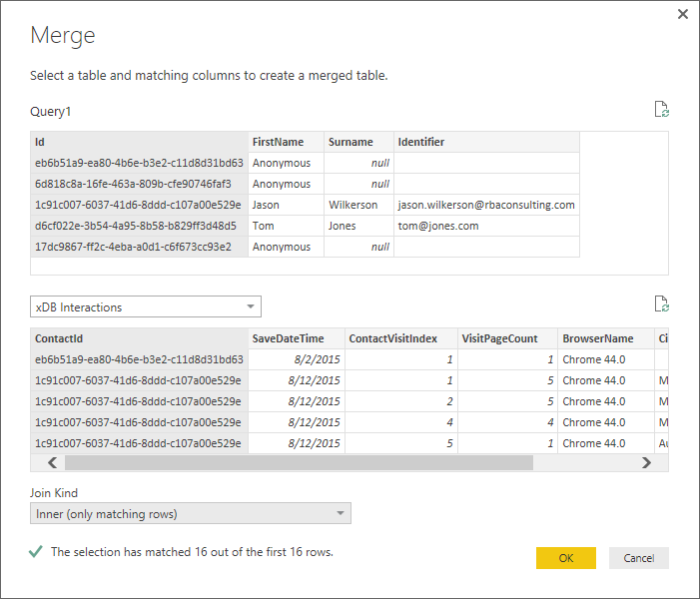Open the xDB Interactions table dropdown
The width and height of the screenshot is (700, 599).
pyautogui.click(x=146, y=307)
